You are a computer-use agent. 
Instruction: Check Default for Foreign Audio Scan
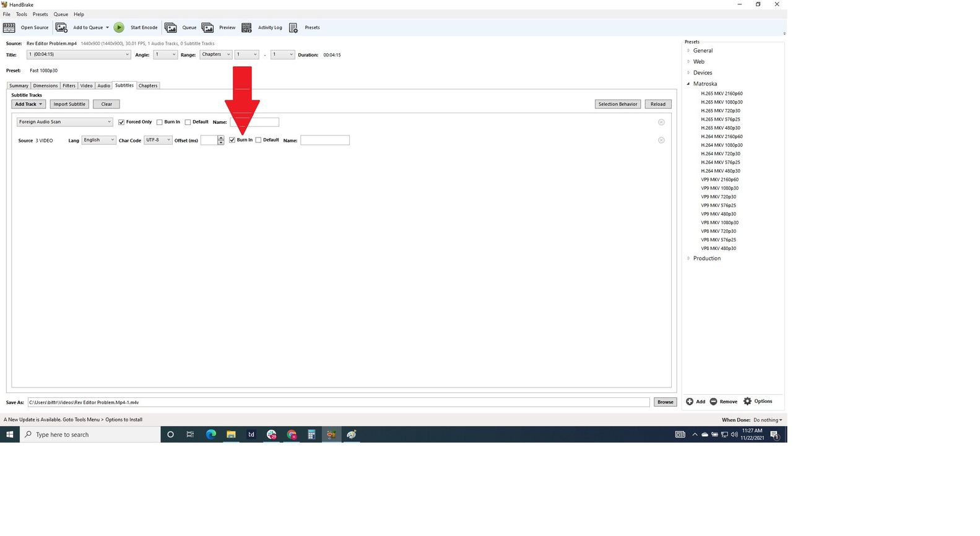coord(188,122)
